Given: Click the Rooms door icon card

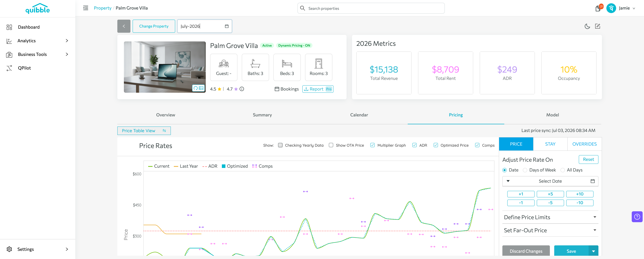Looking at the screenshot, I should click(x=318, y=67).
